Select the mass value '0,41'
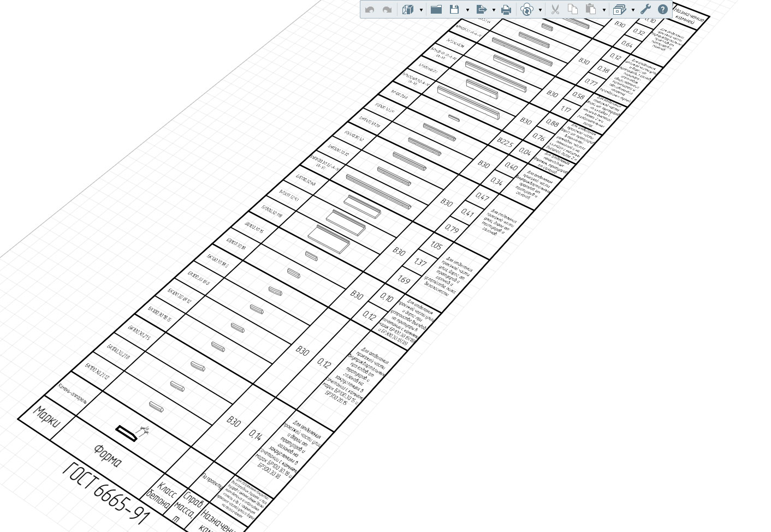This screenshot has height=532, width=771. [467, 213]
